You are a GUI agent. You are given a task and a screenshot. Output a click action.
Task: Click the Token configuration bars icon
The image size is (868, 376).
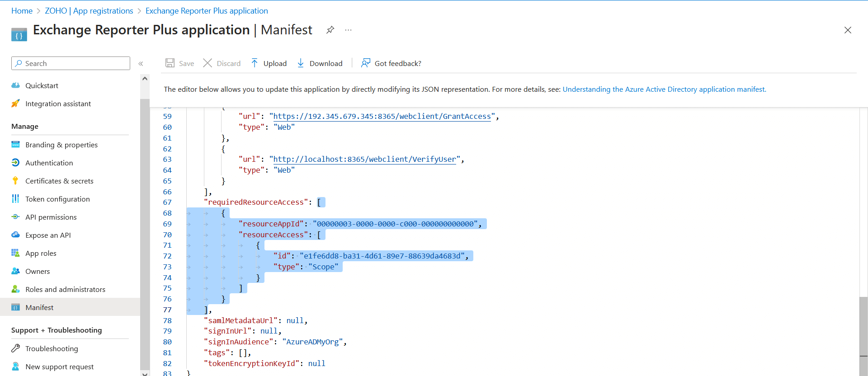(x=15, y=199)
